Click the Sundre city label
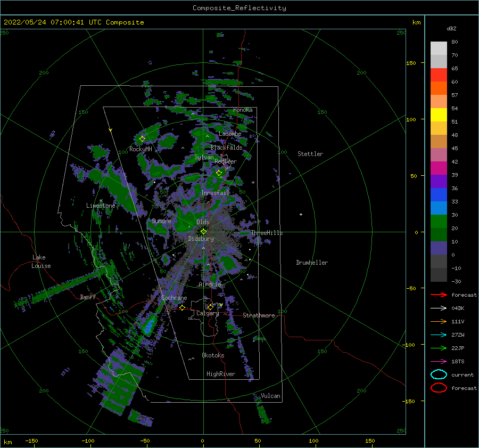 (161, 221)
